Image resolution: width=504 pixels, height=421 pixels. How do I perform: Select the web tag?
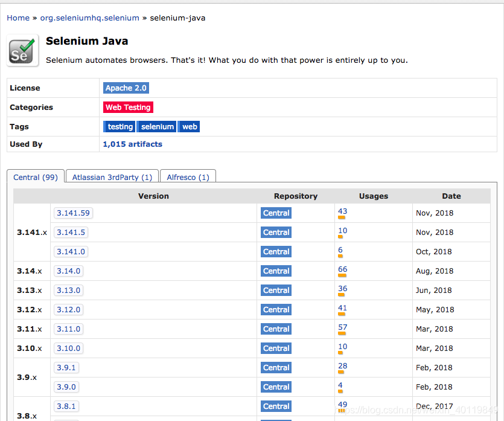[x=189, y=127]
